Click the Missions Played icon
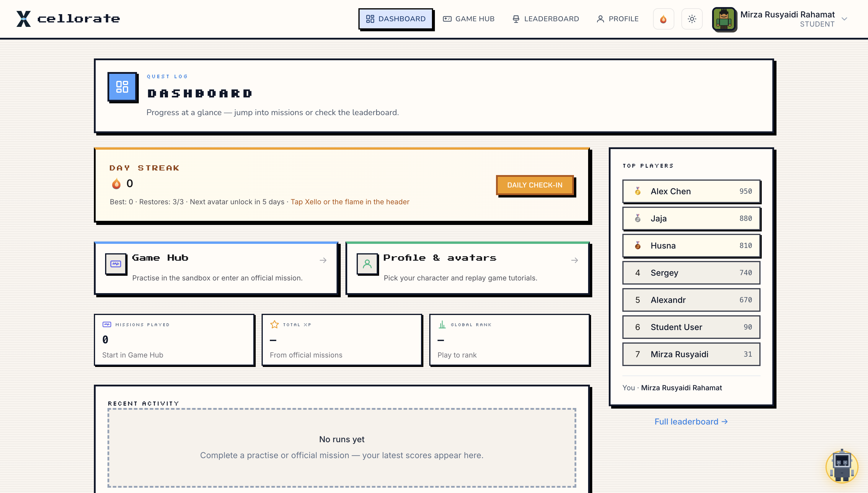Viewport: 868px width, 493px height. 107,324
